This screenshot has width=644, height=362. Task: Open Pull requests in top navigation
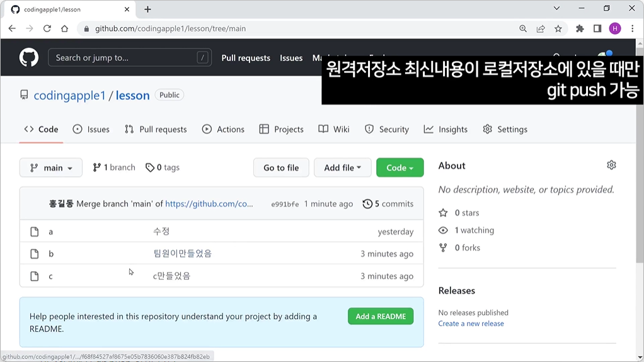click(246, 58)
